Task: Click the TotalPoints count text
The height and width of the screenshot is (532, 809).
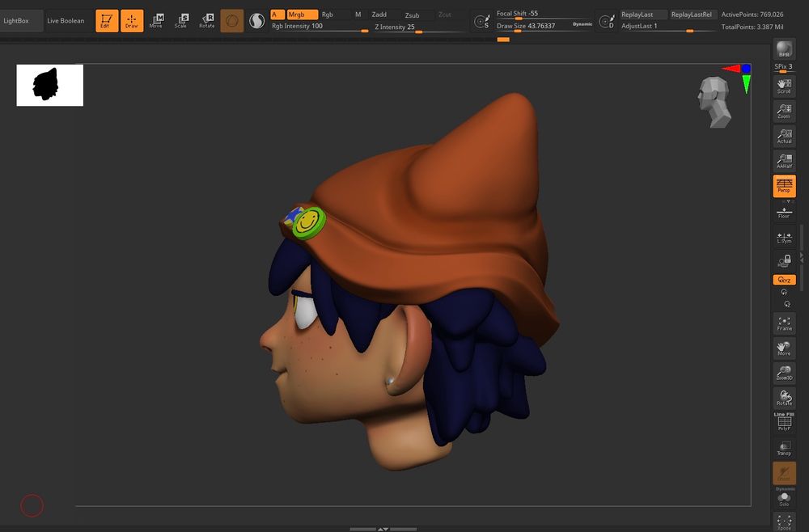Action: (x=752, y=27)
